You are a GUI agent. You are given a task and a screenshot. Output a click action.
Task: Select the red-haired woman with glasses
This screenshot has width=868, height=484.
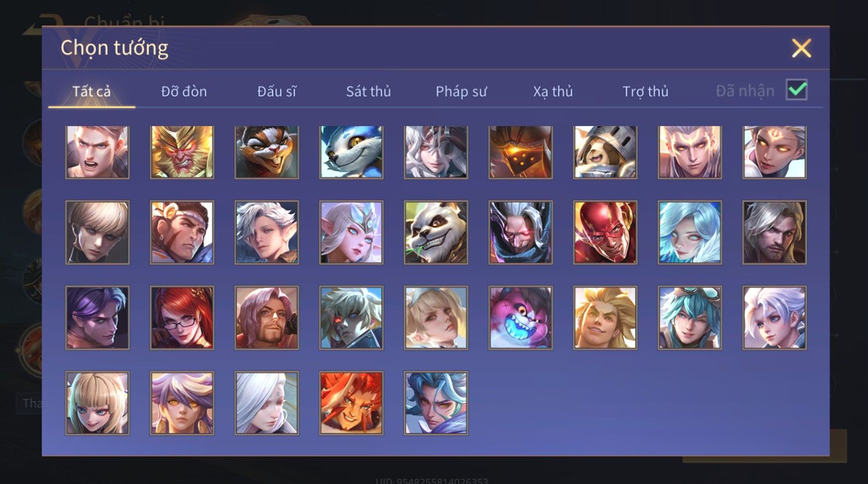(x=182, y=318)
